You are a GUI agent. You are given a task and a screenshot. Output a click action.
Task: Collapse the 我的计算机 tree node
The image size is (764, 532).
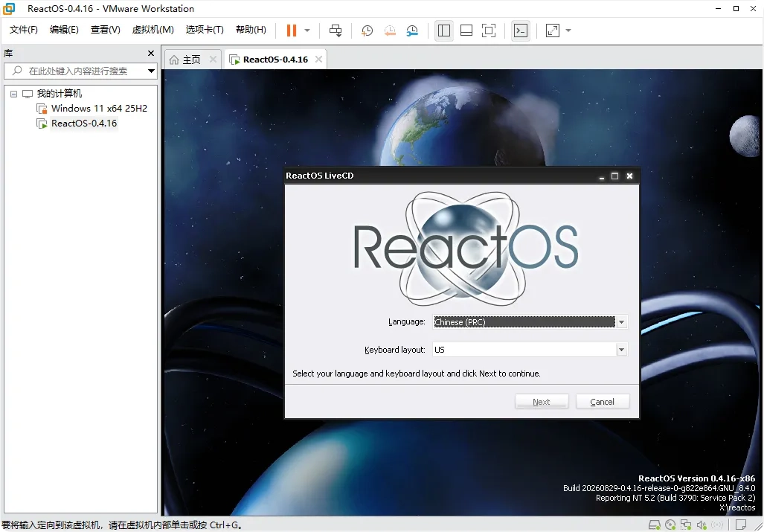point(13,94)
